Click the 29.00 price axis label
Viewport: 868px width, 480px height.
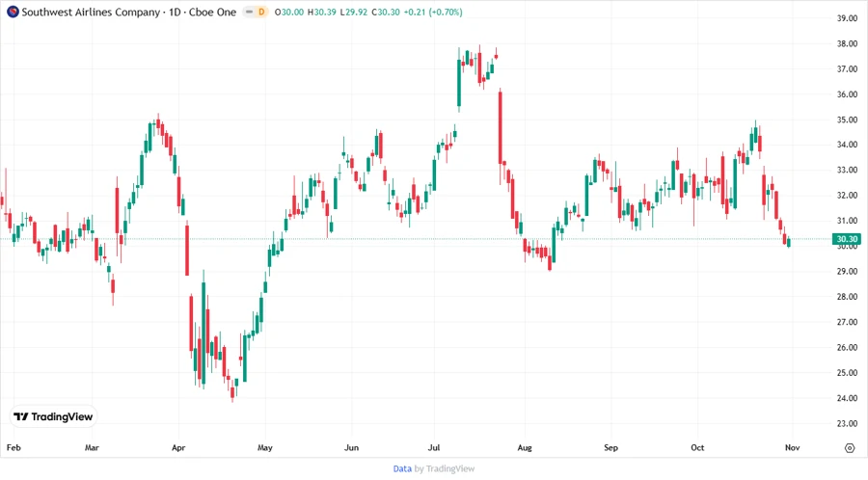pos(847,272)
